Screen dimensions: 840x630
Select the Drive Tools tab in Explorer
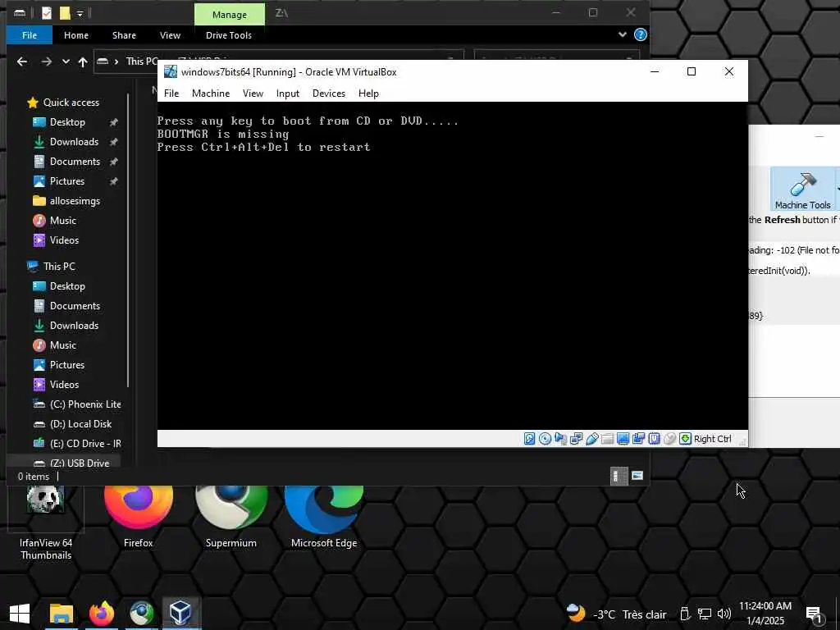click(x=229, y=35)
